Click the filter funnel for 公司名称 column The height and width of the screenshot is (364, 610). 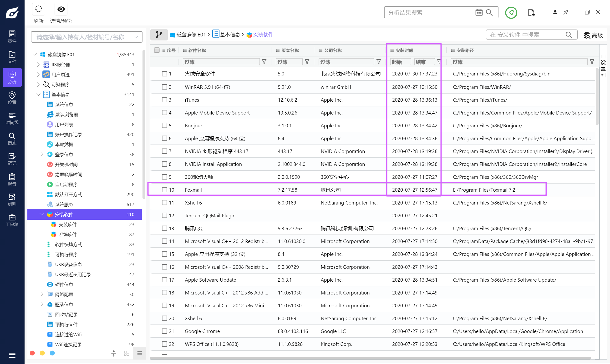[379, 62]
